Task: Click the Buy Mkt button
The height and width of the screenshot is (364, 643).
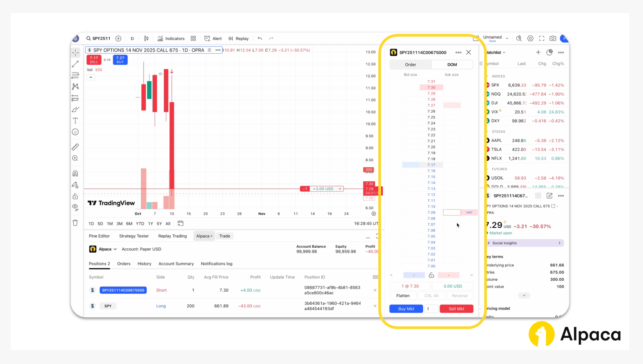Action: pyautogui.click(x=406, y=308)
